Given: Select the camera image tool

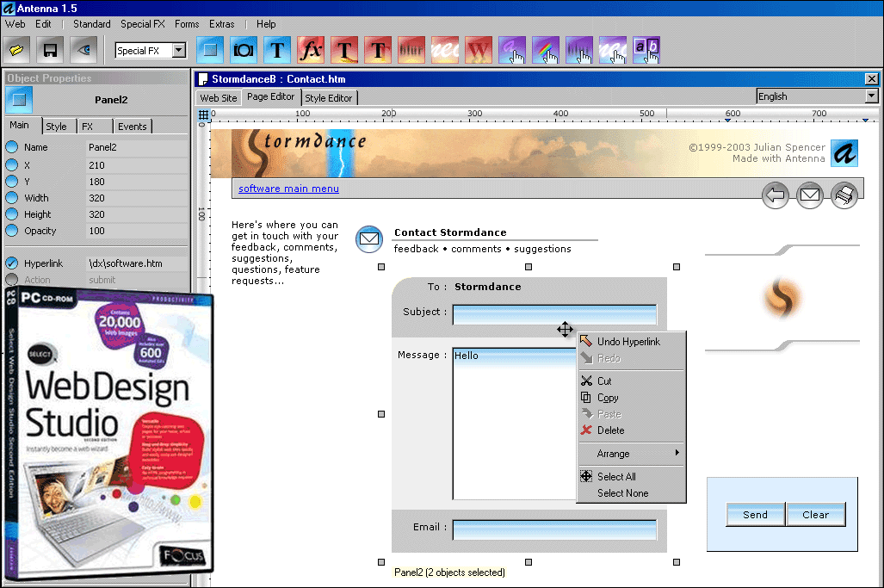Looking at the screenshot, I should coord(244,50).
